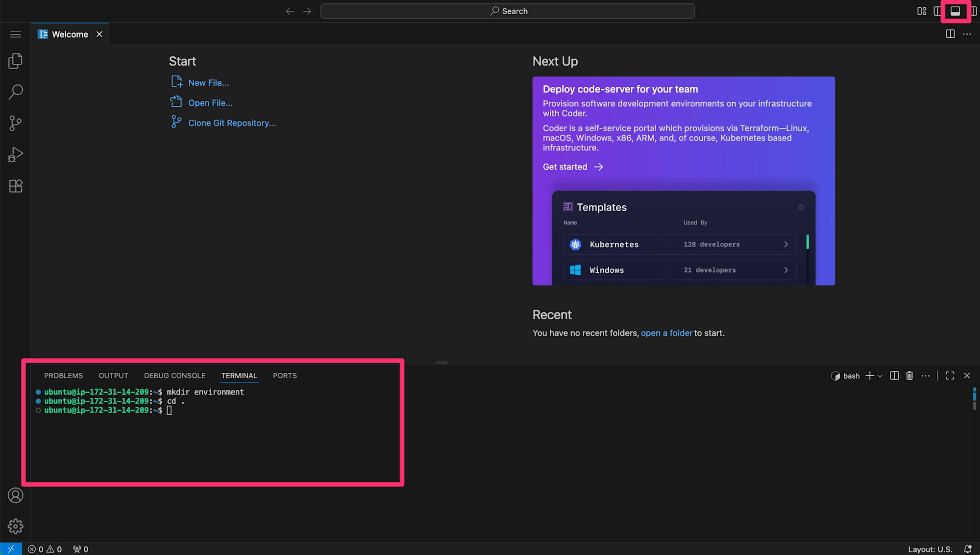Open the Customize Layout icon
The image size is (980, 555).
click(x=922, y=11)
